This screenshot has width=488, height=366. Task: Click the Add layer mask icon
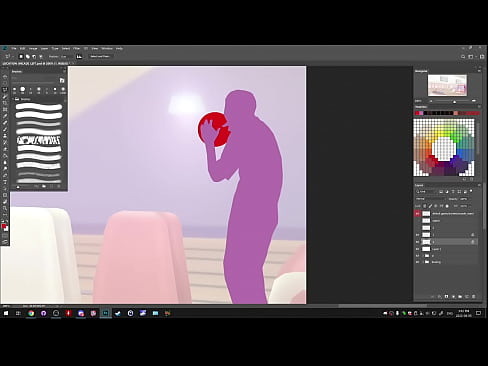click(x=446, y=296)
